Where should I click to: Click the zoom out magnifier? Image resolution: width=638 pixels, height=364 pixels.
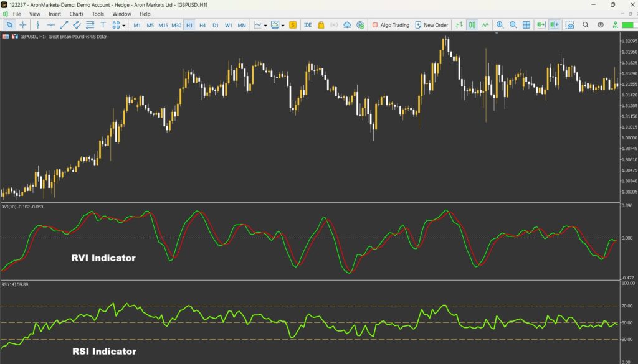[513, 25]
